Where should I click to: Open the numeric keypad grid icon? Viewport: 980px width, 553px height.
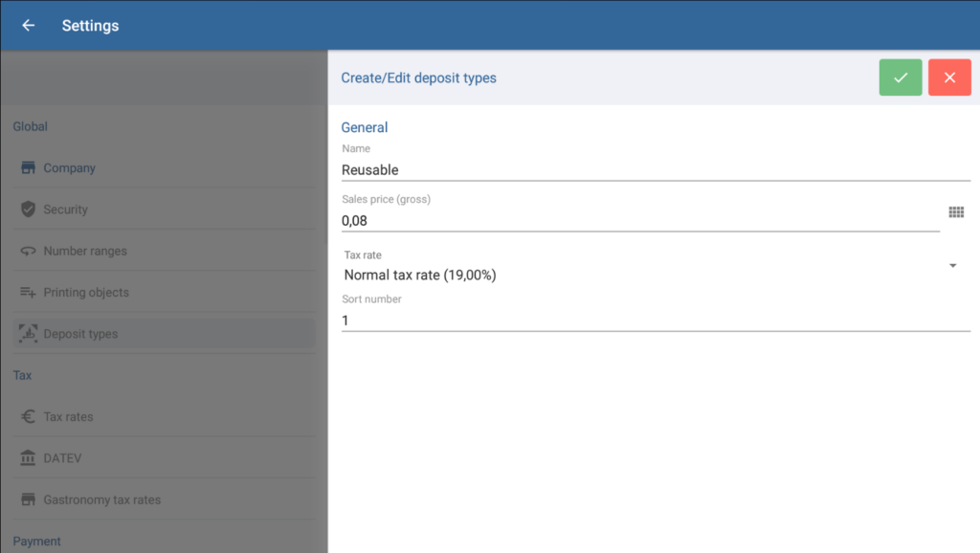pos(955,212)
